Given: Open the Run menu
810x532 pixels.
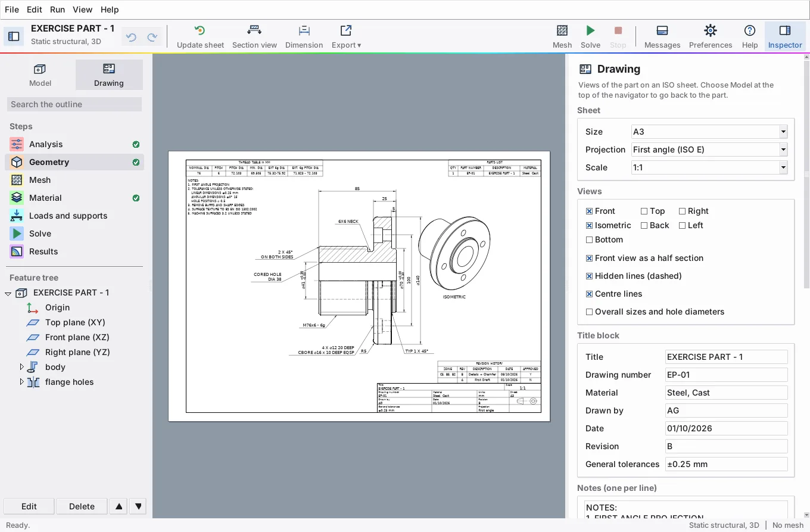Looking at the screenshot, I should pyautogui.click(x=57, y=10).
